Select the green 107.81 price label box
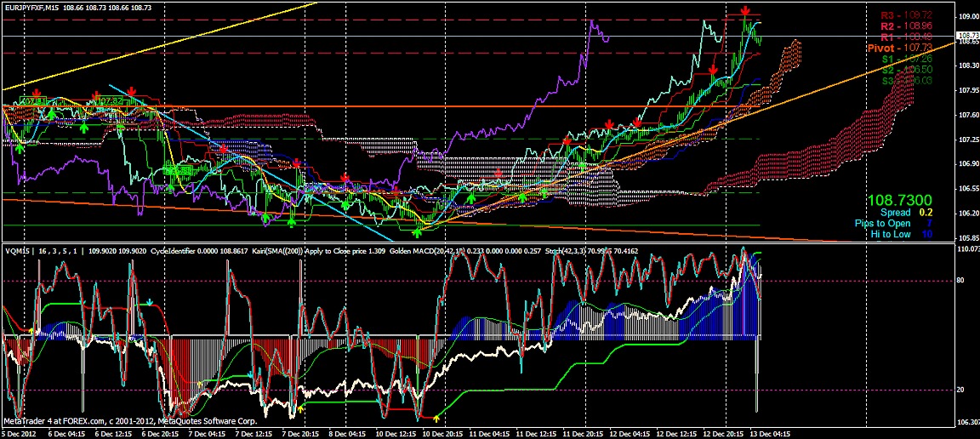The width and height of the screenshot is (980, 439). click(31, 100)
